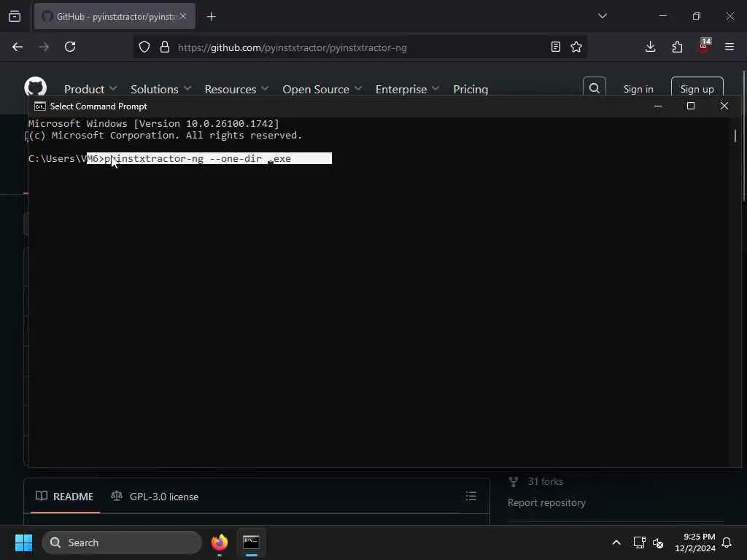Expand the Resources menu
This screenshot has height=560, width=747.
237,89
